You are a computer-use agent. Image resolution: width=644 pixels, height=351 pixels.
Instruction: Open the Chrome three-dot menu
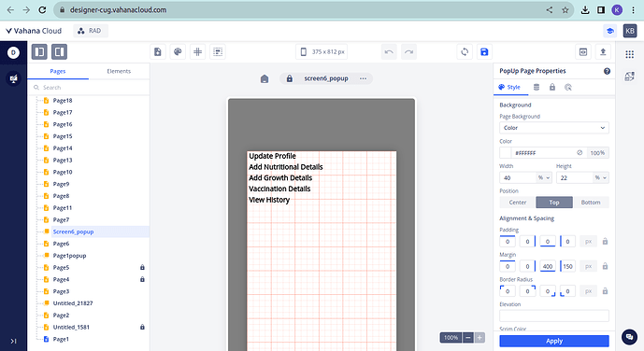[x=633, y=10]
